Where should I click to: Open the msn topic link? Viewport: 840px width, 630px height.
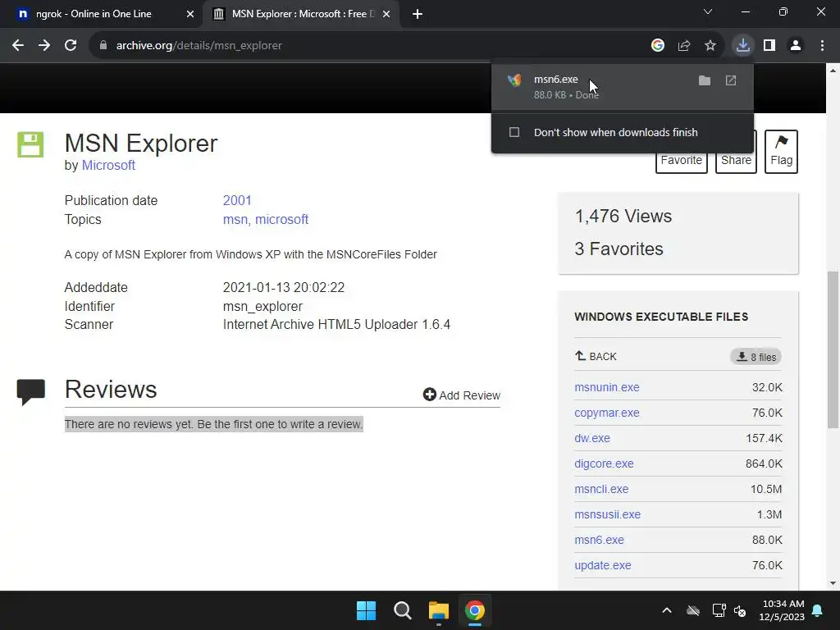coord(235,219)
